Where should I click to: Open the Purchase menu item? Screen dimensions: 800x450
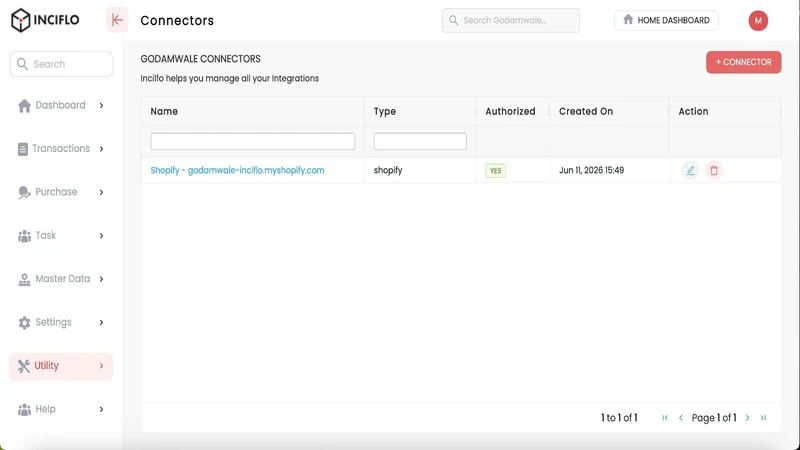click(x=61, y=192)
